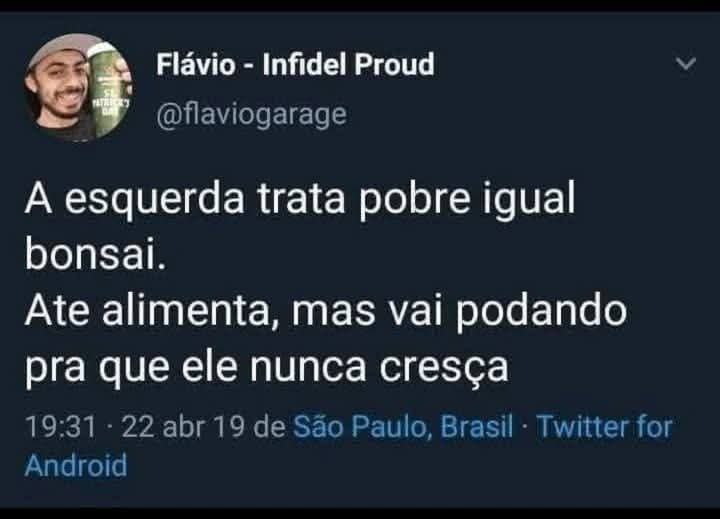
Task: Click the green can in avatar photo
Action: pyautogui.click(x=107, y=89)
